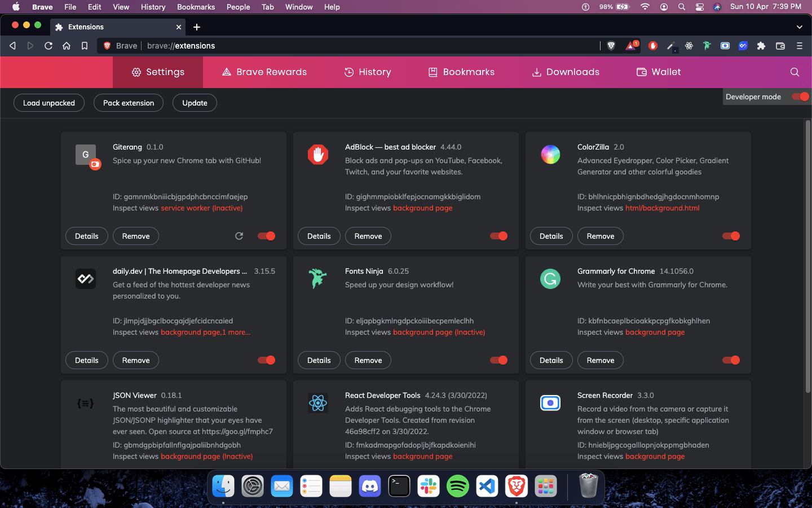Open the Brave Rewards tab

coord(264,72)
